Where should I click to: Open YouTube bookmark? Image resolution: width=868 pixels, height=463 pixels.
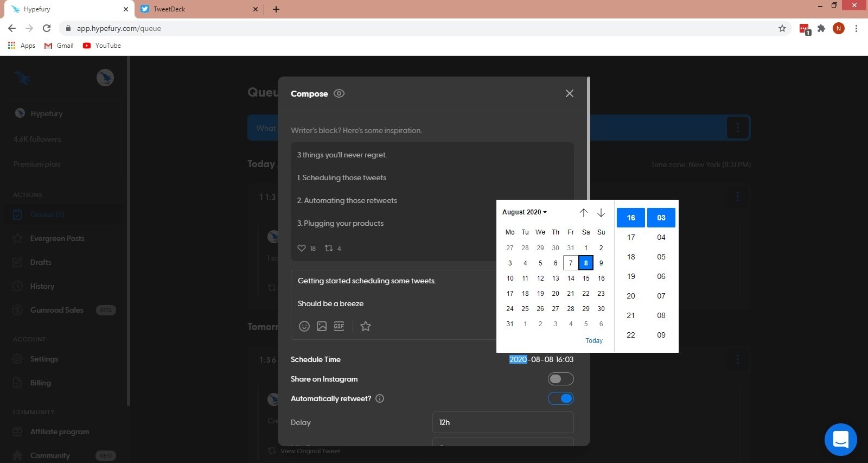click(102, 46)
